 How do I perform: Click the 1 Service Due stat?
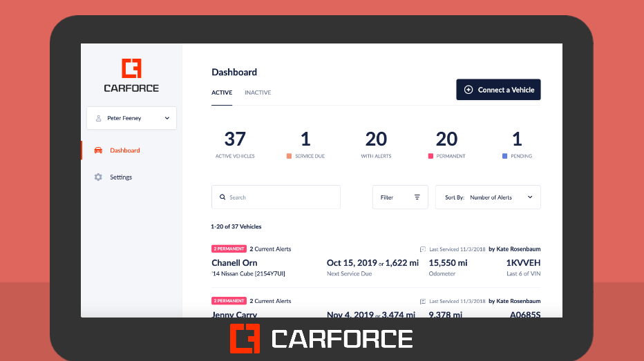pos(305,144)
